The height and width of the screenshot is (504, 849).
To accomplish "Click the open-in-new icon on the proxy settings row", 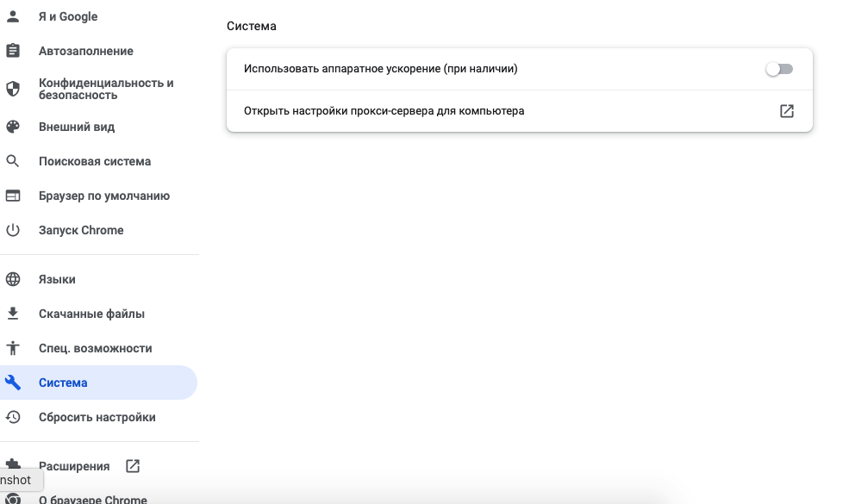I will 786,111.
